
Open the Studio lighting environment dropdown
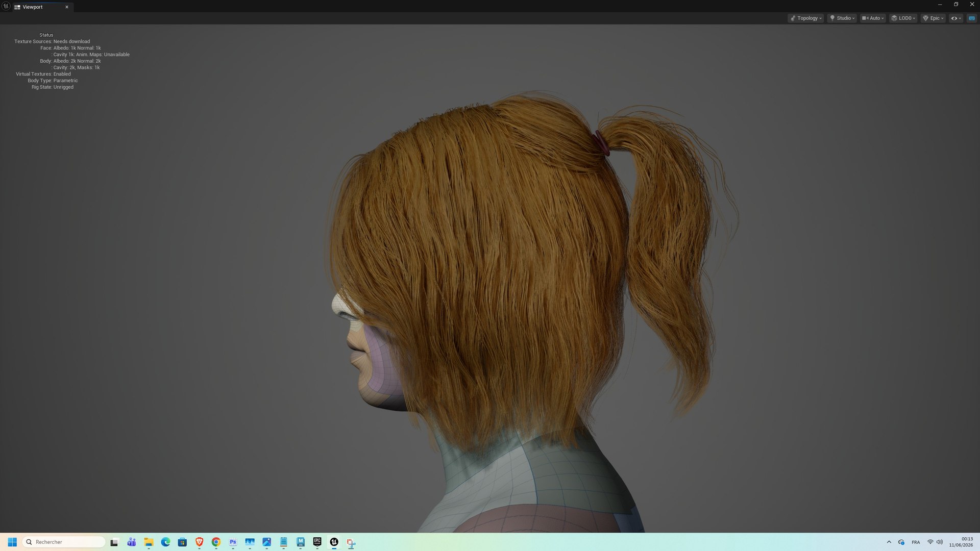[x=842, y=18]
